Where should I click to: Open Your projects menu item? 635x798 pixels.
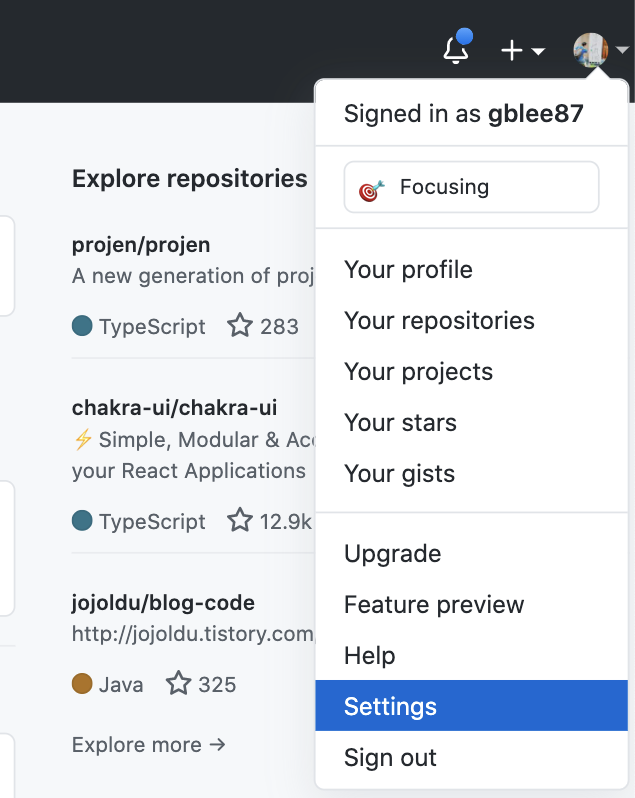pyautogui.click(x=418, y=372)
